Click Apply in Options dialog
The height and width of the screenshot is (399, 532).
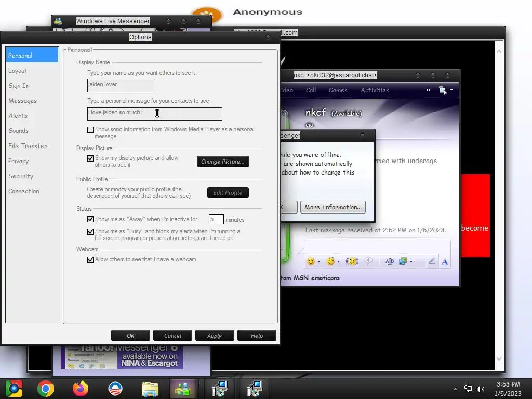(215, 336)
